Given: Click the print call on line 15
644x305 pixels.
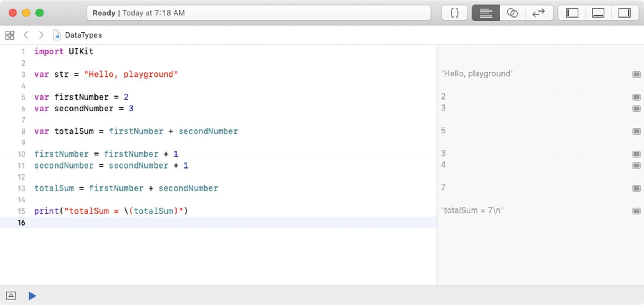Looking at the screenshot, I should coord(47,211).
